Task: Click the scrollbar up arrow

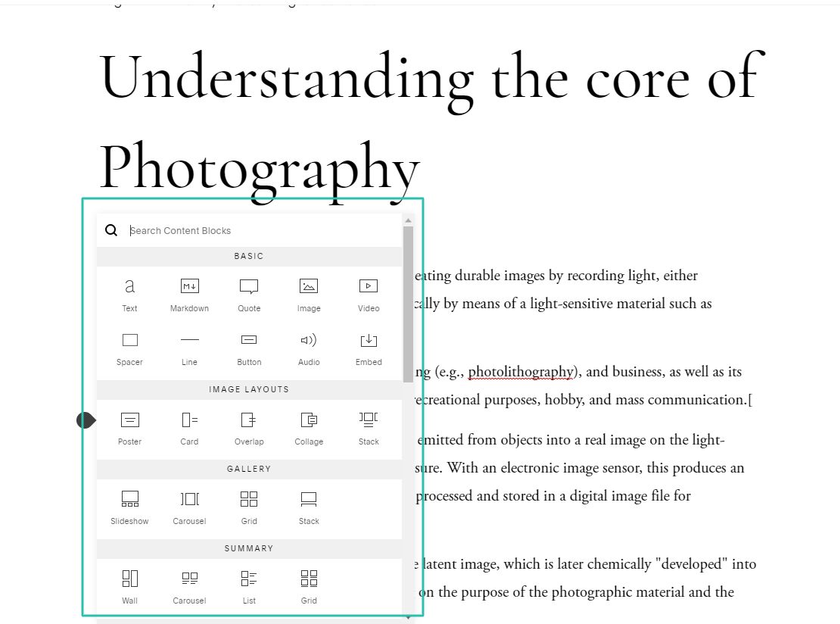Action: click(x=408, y=220)
